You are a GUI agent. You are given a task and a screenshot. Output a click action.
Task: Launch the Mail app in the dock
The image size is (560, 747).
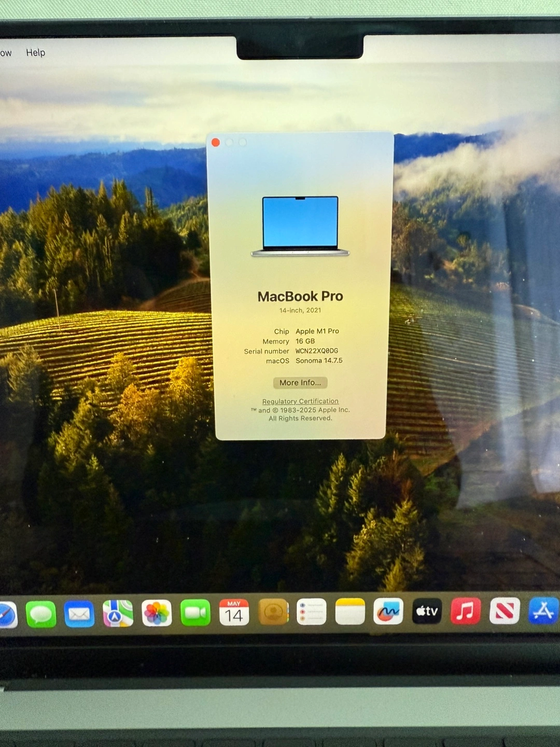click(x=79, y=614)
